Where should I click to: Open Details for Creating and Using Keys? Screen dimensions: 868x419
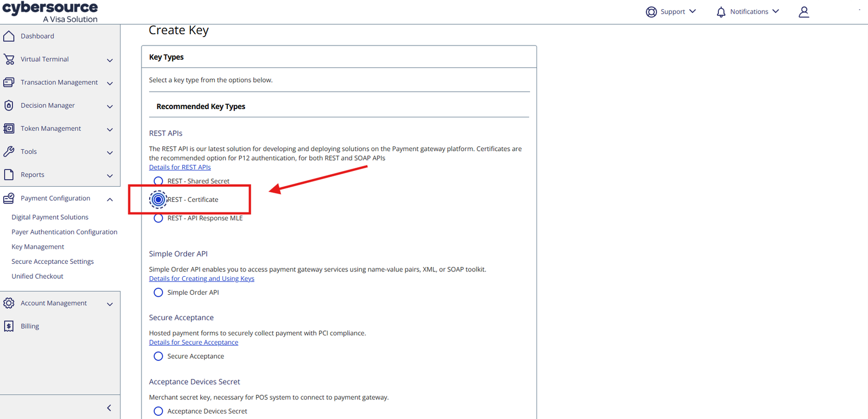tap(202, 278)
